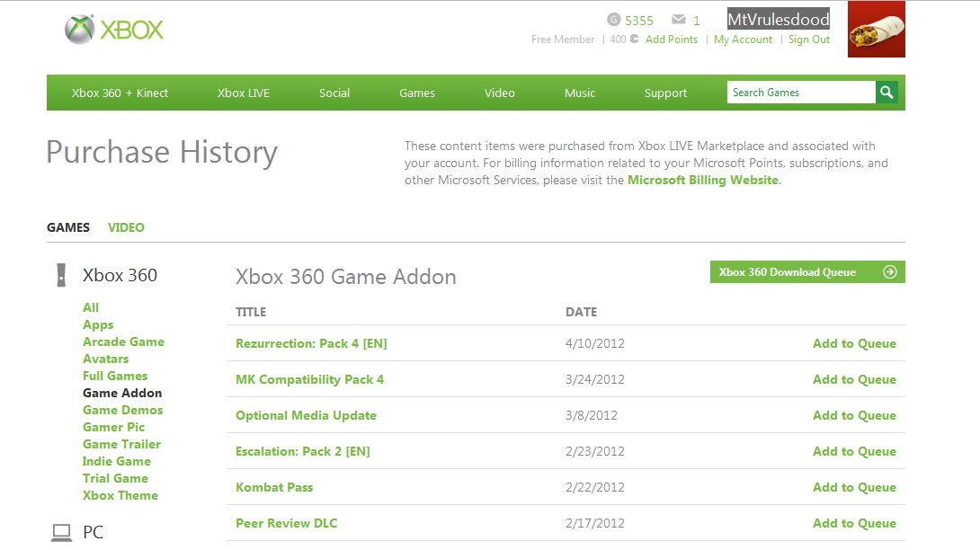Screen dimensions: 980x550
Task: Select the Xbox Theme category
Action: tap(120, 495)
